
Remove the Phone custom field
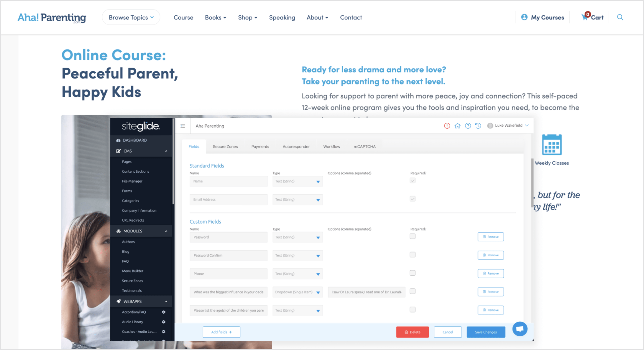coord(491,274)
